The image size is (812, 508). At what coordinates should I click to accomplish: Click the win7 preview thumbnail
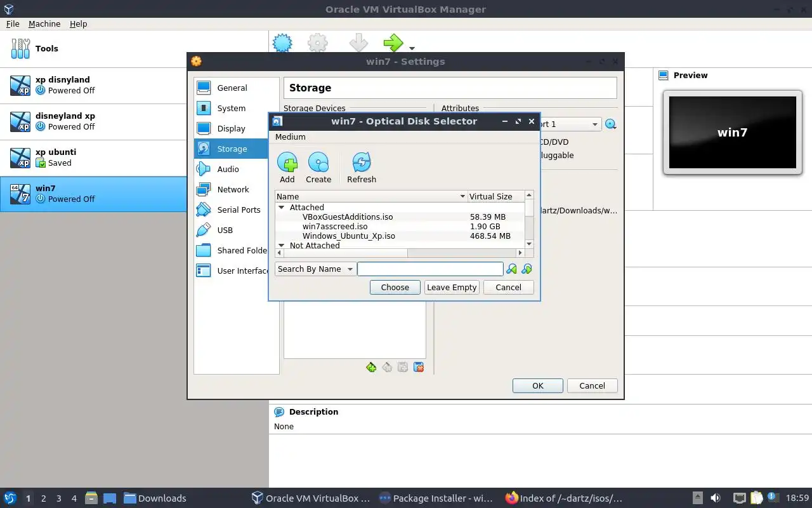pos(733,132)
